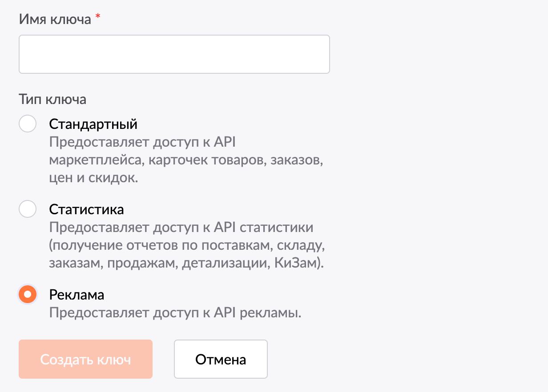The width and height of the screenshot is (548, 392).
Task: Click the key name input field
Action: 174,54
